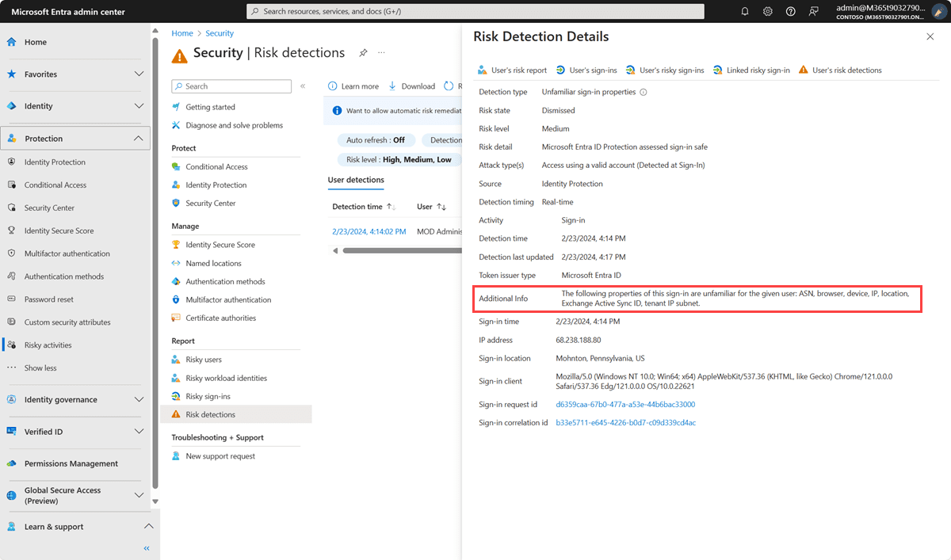Open sign-in request id link
The width and height of the screenshot is (951, 560).
(x=625, y=405)
